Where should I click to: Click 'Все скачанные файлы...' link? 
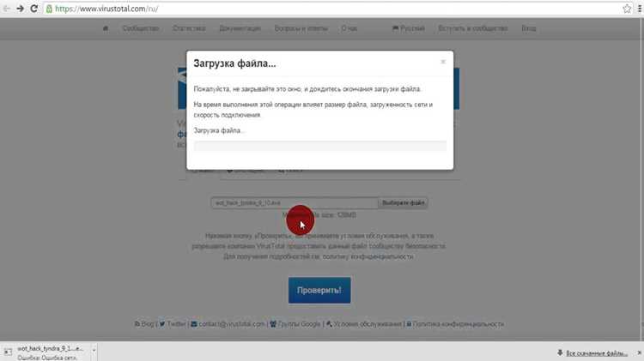tap(597, 353)
